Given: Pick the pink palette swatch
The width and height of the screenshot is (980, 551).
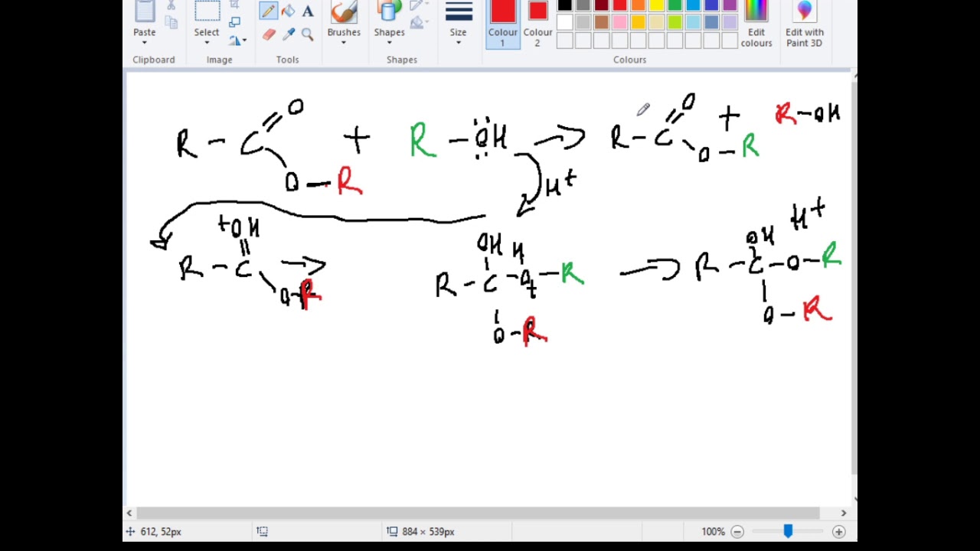Looking at the screenshot, I should pos(620,22).
